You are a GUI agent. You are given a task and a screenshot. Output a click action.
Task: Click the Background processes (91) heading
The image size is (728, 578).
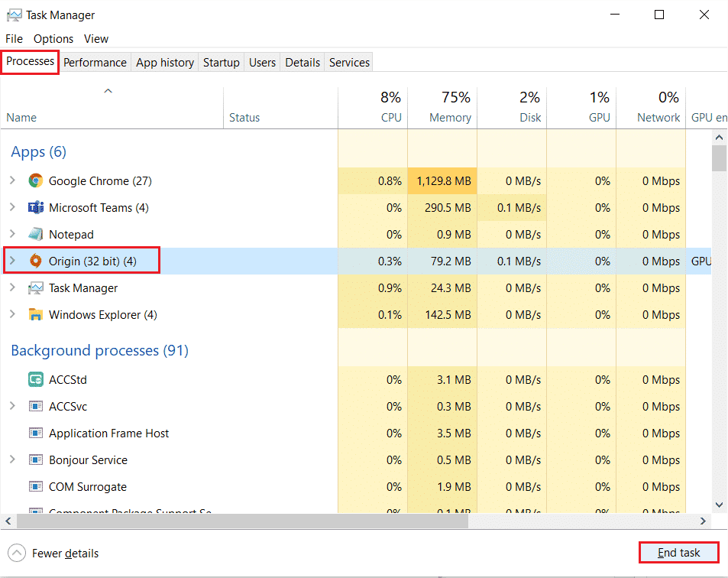(x=100, y=350)
